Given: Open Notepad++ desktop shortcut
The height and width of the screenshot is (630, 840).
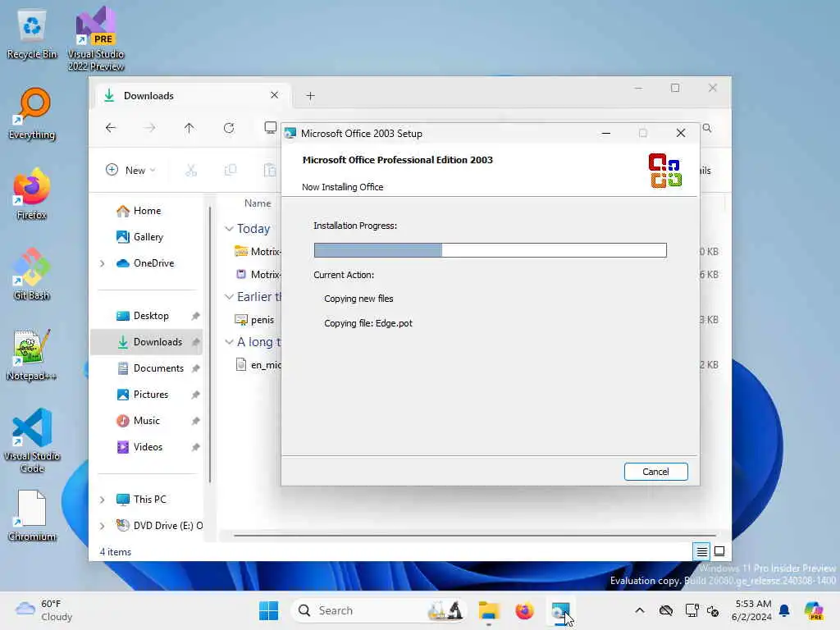Looking at the screenshot, I should point(32,355).
